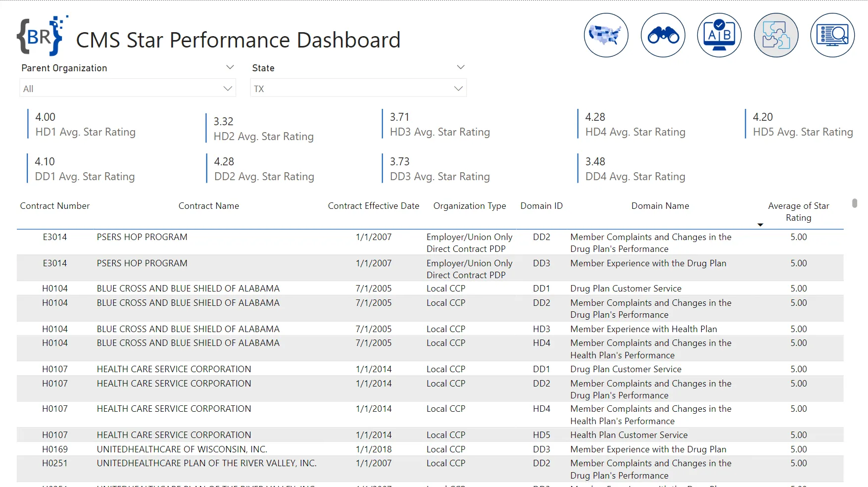Sort by Domain ID column header
Screen dimensions: 868x487
(x=541, y=206)
